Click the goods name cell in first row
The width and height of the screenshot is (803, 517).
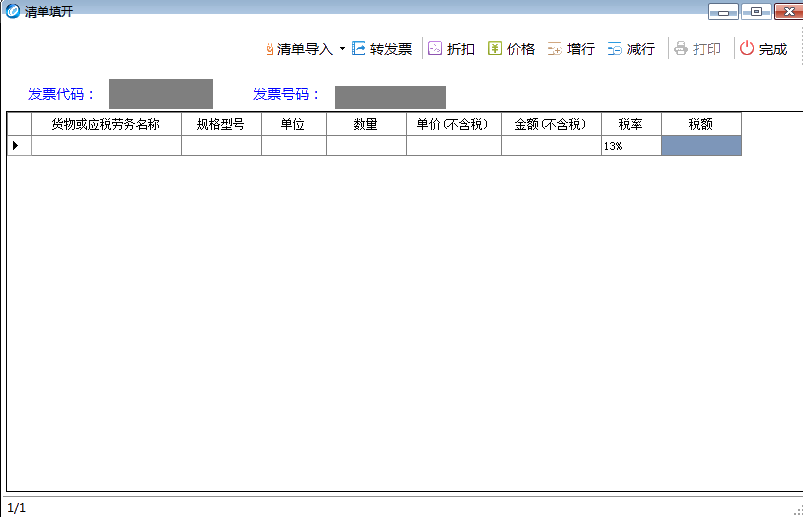(107, 146)
